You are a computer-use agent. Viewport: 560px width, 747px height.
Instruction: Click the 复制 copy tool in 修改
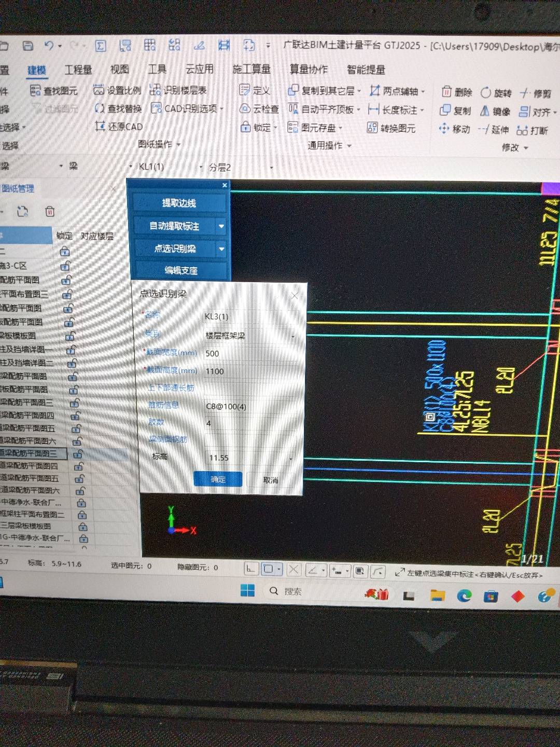point(455,110)
